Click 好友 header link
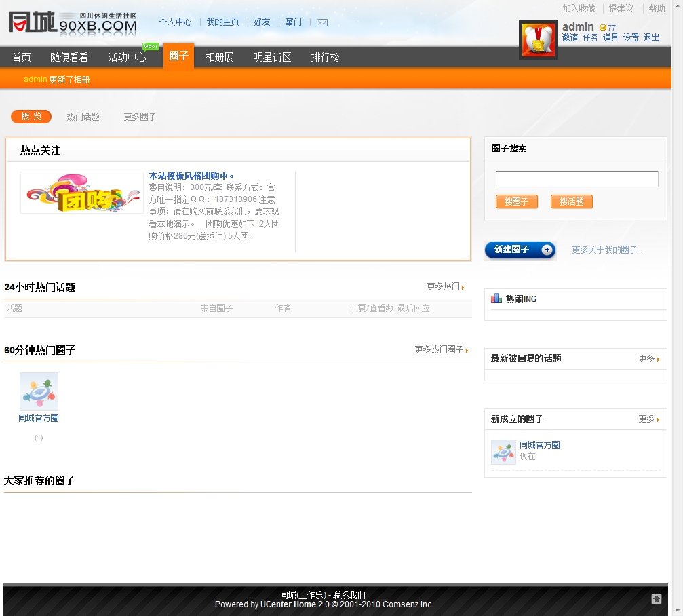The height and width of the screenshot is (616, 683). (x=262, y=22)
